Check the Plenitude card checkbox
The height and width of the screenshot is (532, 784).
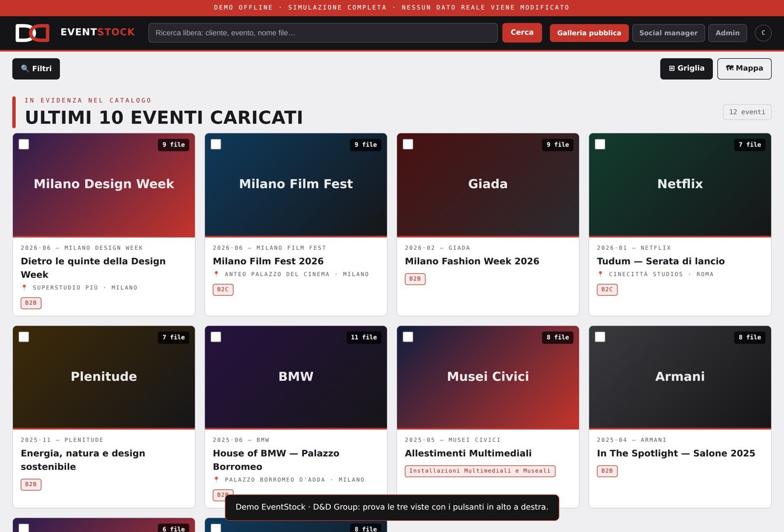(24, 337)
